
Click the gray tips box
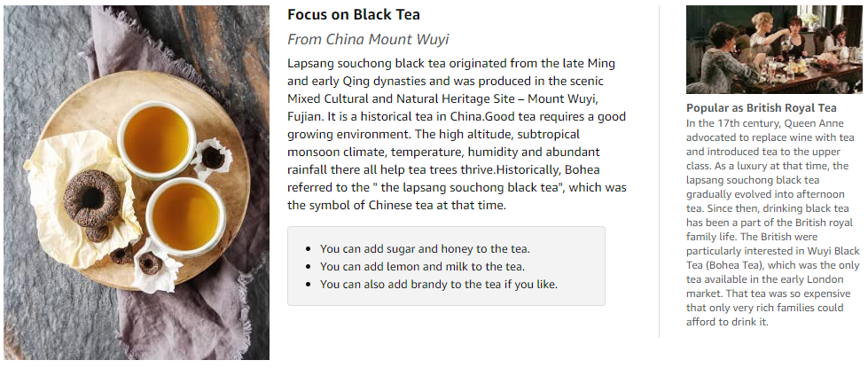click(446, 266)
